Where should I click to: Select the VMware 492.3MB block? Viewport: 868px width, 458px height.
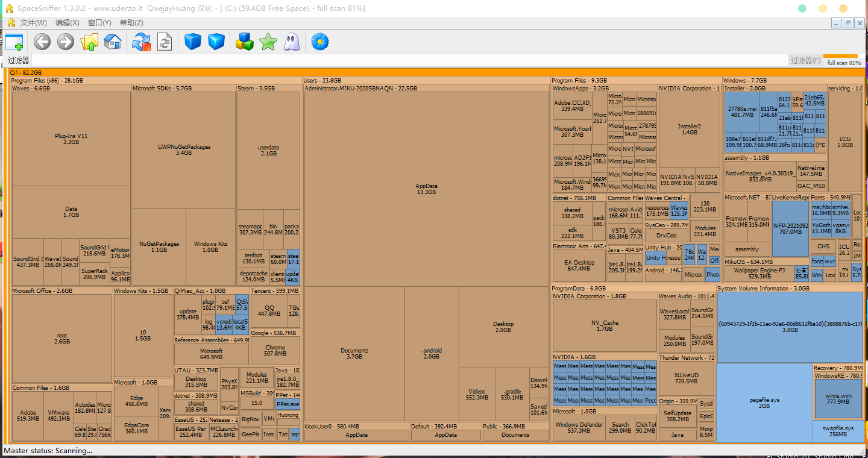(58, 415)
